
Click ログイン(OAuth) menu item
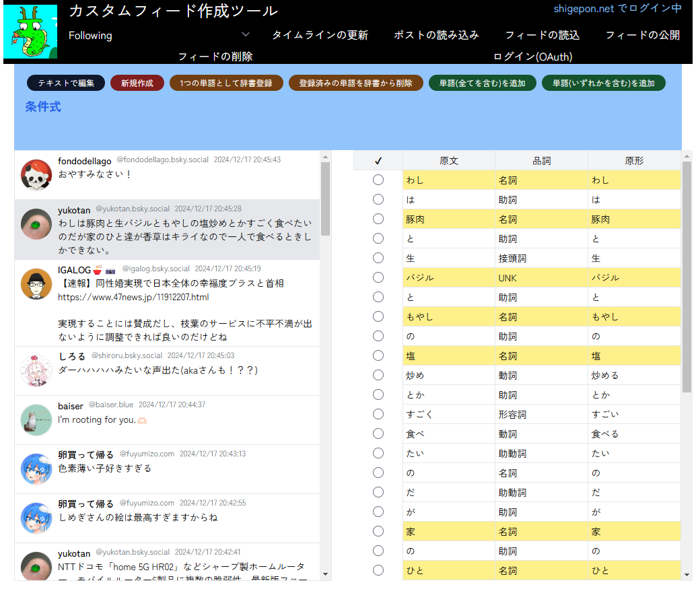coord(532,57)
